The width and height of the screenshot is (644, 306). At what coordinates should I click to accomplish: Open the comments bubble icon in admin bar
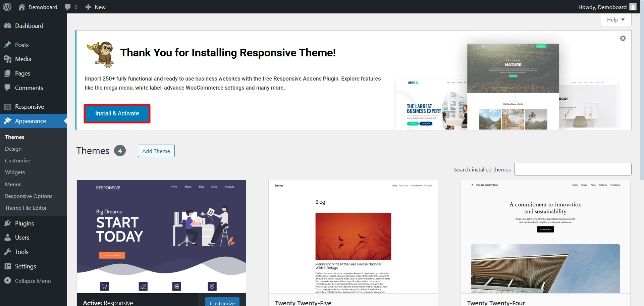coord(68,7)
